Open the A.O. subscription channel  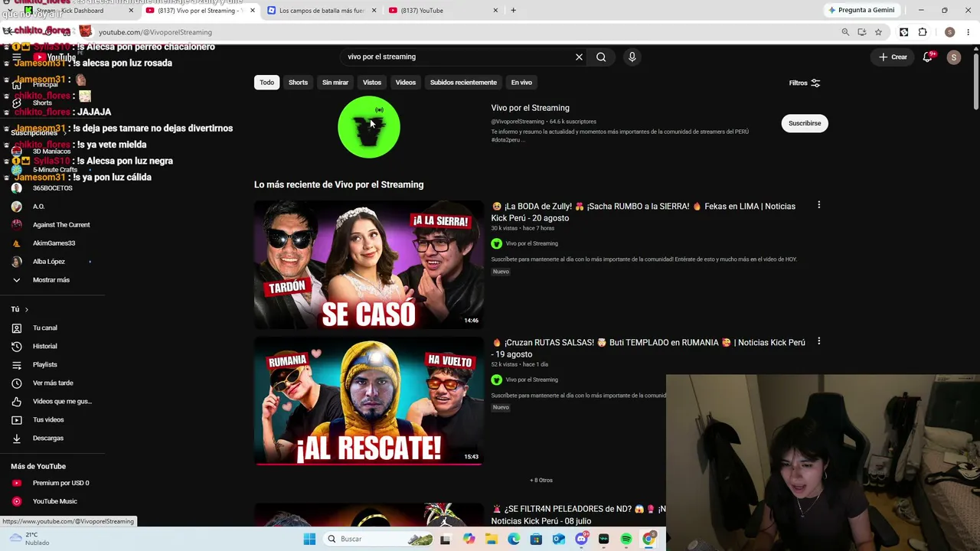click(x=38, y=207)
